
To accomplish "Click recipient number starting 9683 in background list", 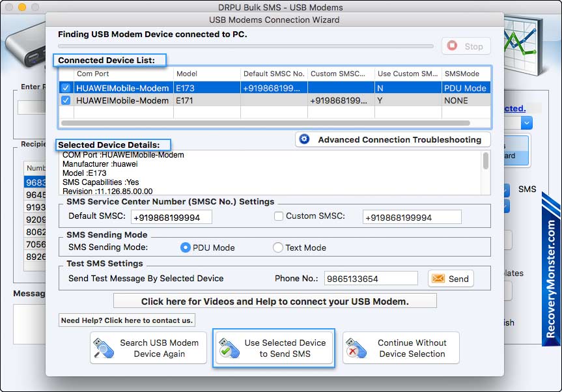I will point(35,182).
